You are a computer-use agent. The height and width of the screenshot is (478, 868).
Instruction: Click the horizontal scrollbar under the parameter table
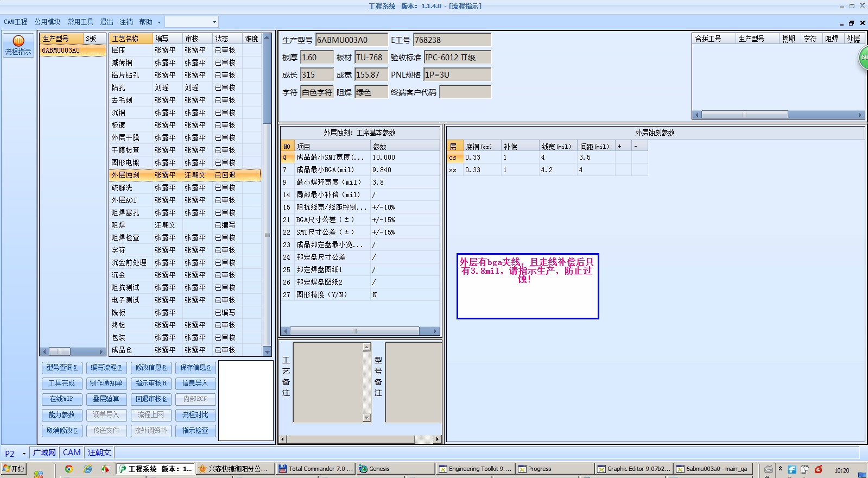tap(360, 331)
